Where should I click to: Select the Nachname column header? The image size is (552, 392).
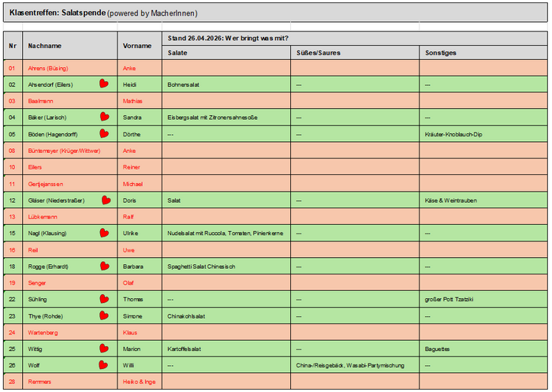69,46
